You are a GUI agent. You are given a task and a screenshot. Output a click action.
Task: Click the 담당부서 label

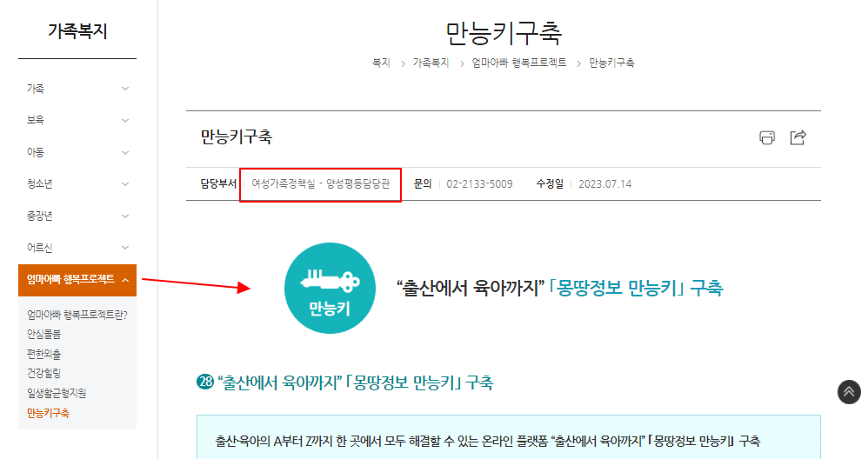pyautogui.click(x=218, y=183)
